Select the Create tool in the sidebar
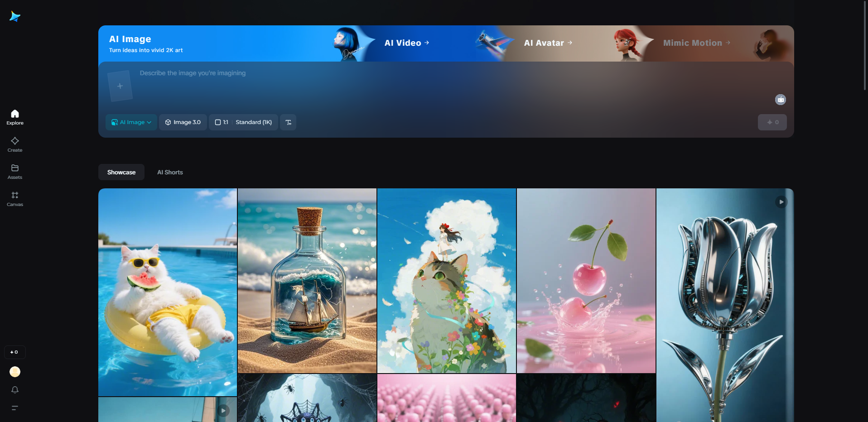868x422 pixels. pos(15,144)
